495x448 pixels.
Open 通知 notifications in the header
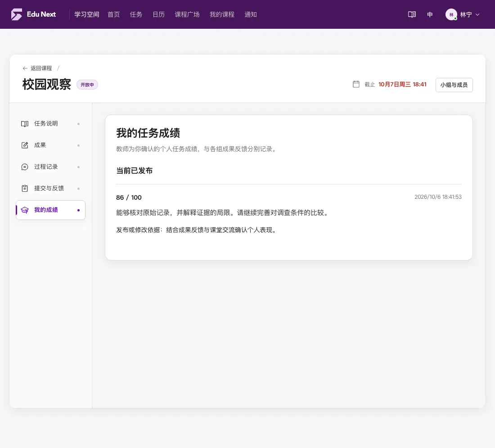click(x=251, y=14)
